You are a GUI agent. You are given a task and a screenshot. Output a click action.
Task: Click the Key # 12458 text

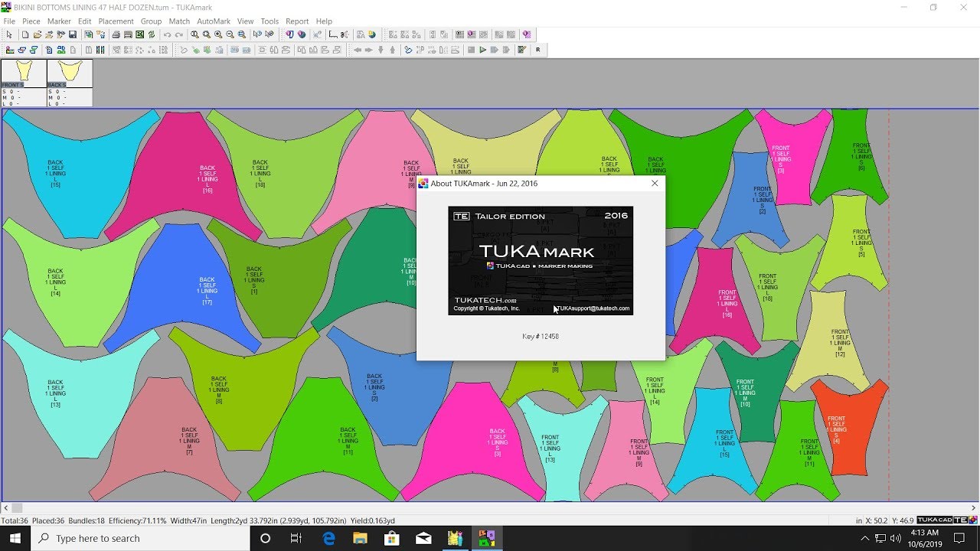(x=541, y=336)
